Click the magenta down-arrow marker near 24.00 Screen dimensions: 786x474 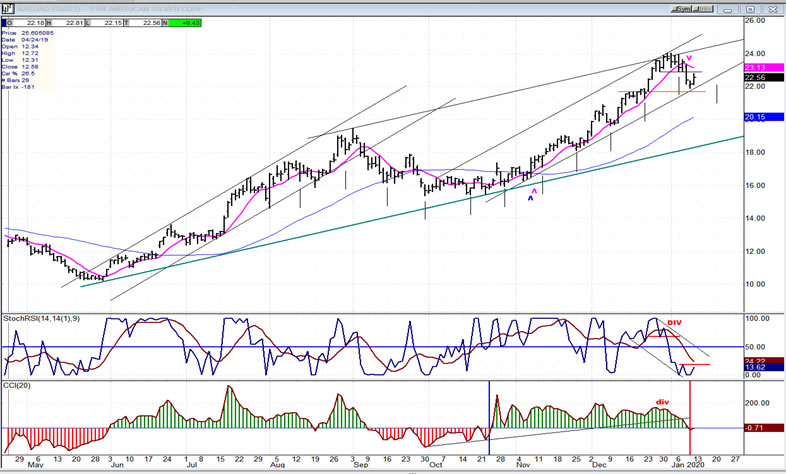pyautogui.click(x=690, y=57)
